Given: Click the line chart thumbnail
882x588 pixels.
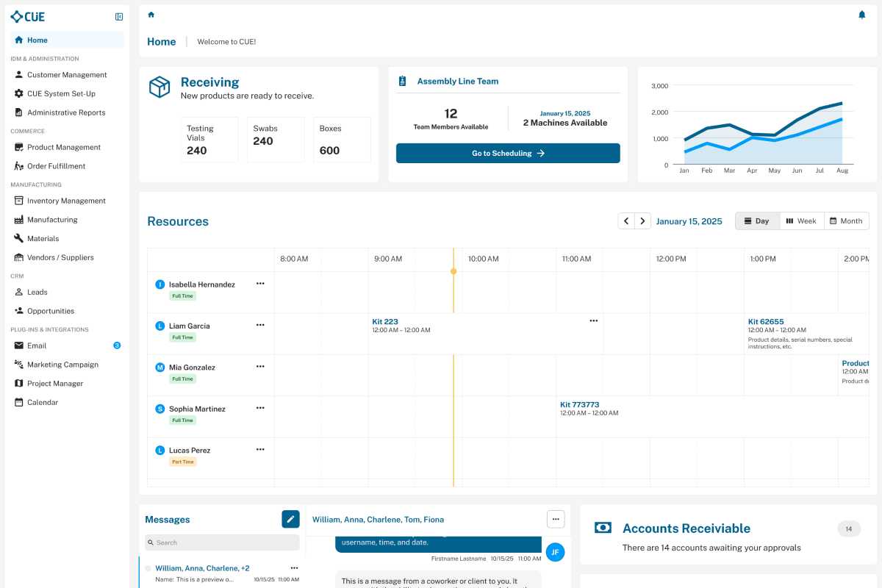Looking at the screenshot, I should point(757,125).
